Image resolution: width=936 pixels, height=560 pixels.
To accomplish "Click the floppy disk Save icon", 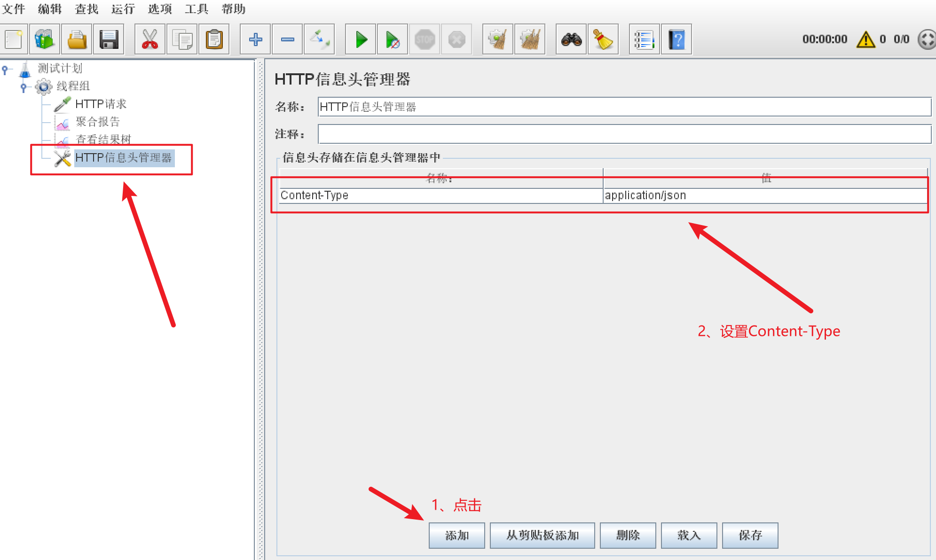I will [109, 39].
